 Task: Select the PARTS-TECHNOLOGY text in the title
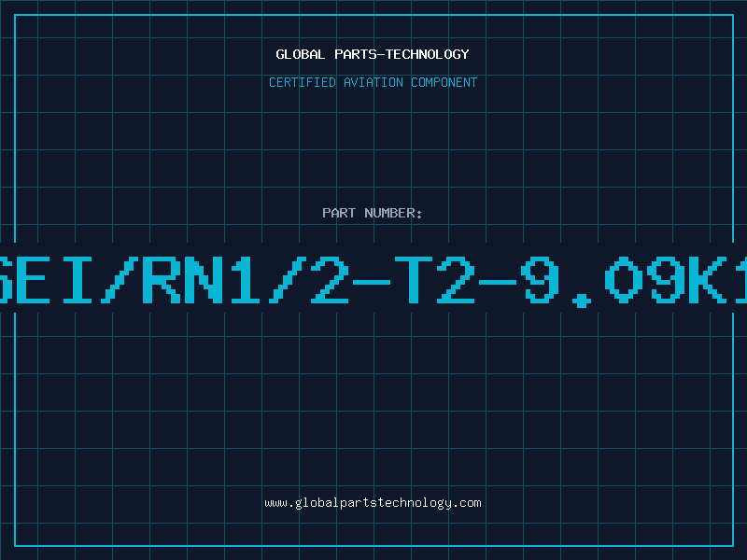[x=402, y=54]
